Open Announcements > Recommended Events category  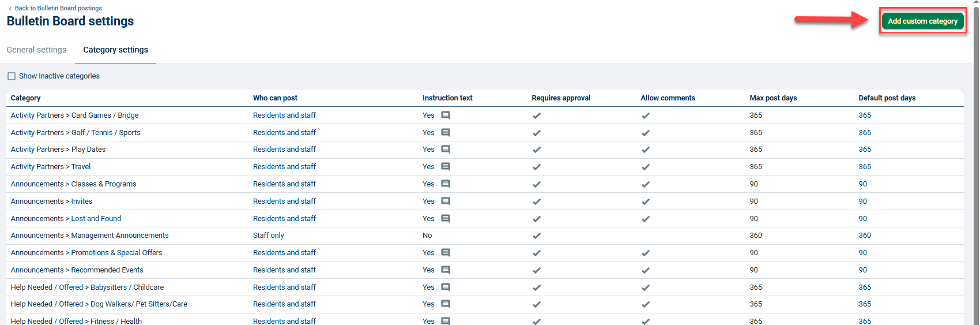(77, 270)
